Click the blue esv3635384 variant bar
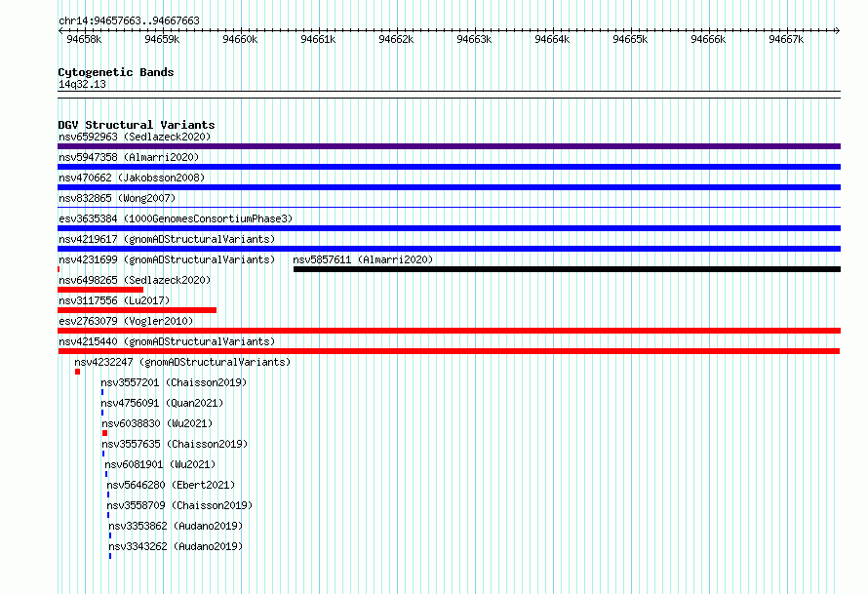Screen dimensions: 868x594 coord(449,228)
